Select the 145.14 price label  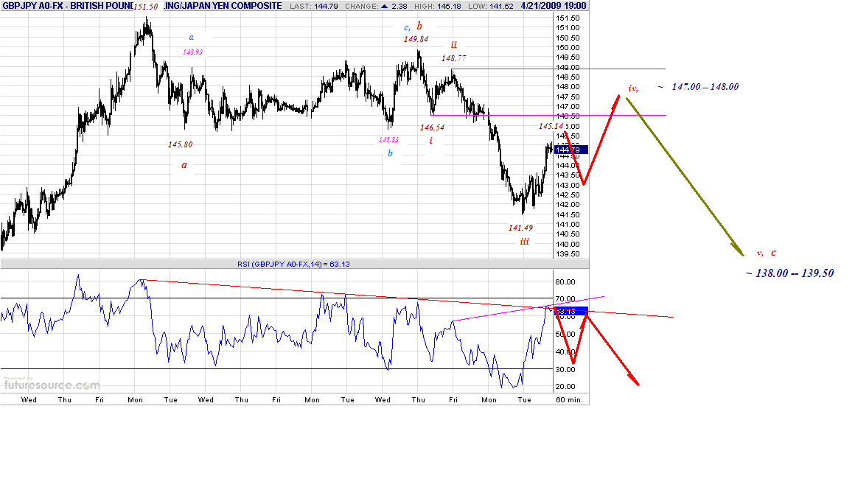[551, 127]
